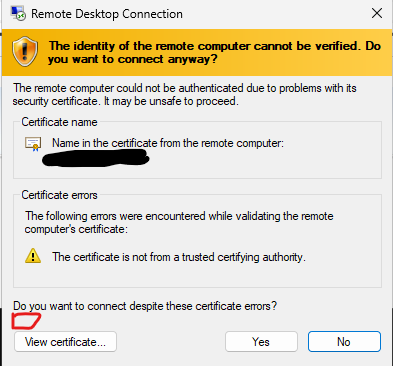Click 'Do you want to connect despite' question
The image size is (393, 366).
point(145,306)
